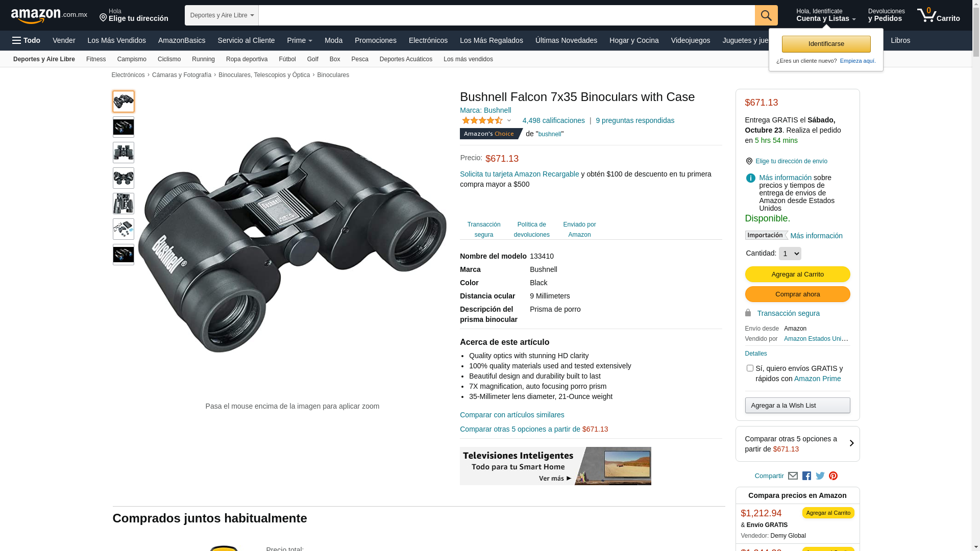This screenshot has height=551, width=980.
Task: Open the Cantidad quantity dropdown
Action: (790, 254)
